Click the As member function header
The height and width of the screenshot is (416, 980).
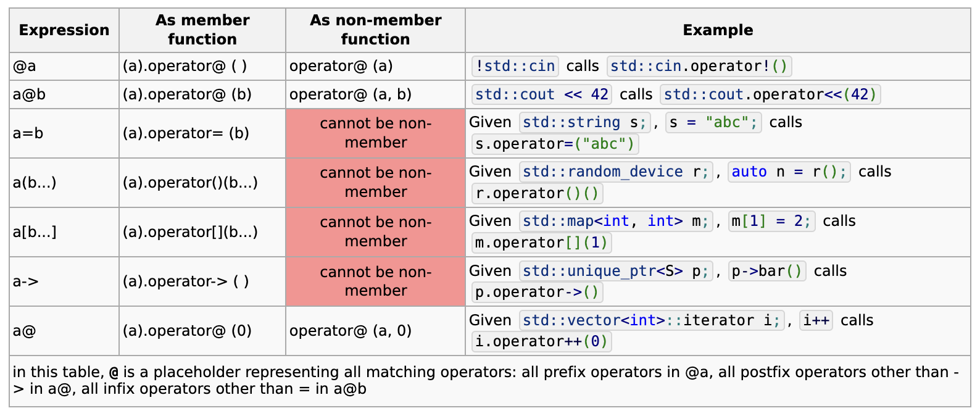coord(202,30)
